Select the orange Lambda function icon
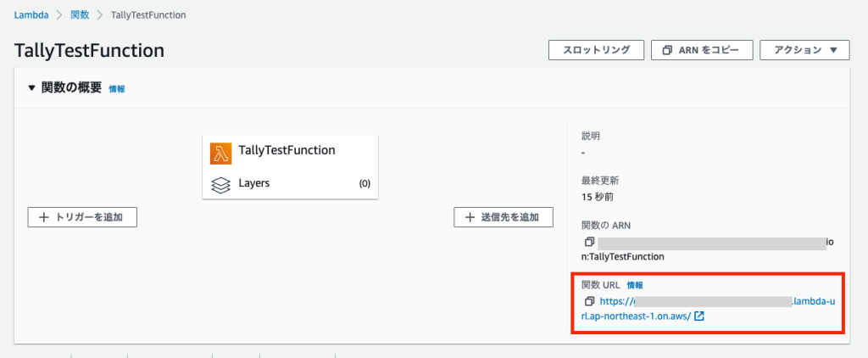This screenshot has height=358, width=868. tap(221, 154)
